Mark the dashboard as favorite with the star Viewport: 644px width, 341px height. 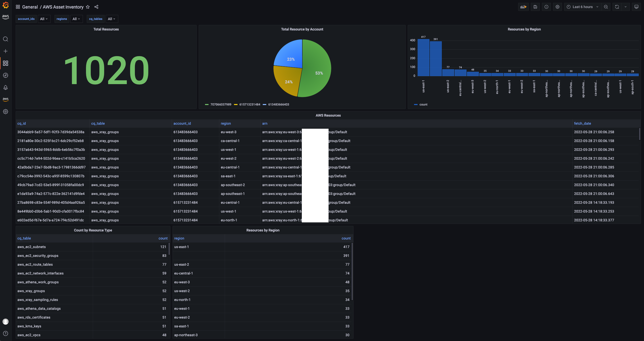[x=88, y=7]
